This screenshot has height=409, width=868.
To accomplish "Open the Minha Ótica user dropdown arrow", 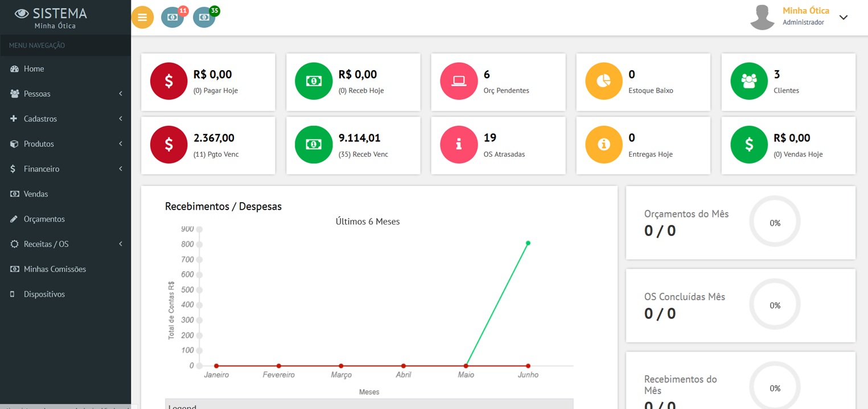I will (x=844, y=17).
